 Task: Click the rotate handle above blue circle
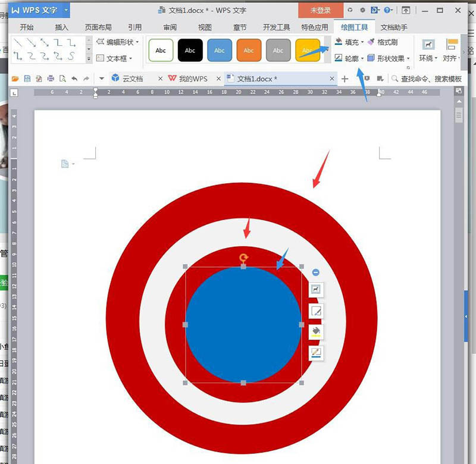(243, 258)
